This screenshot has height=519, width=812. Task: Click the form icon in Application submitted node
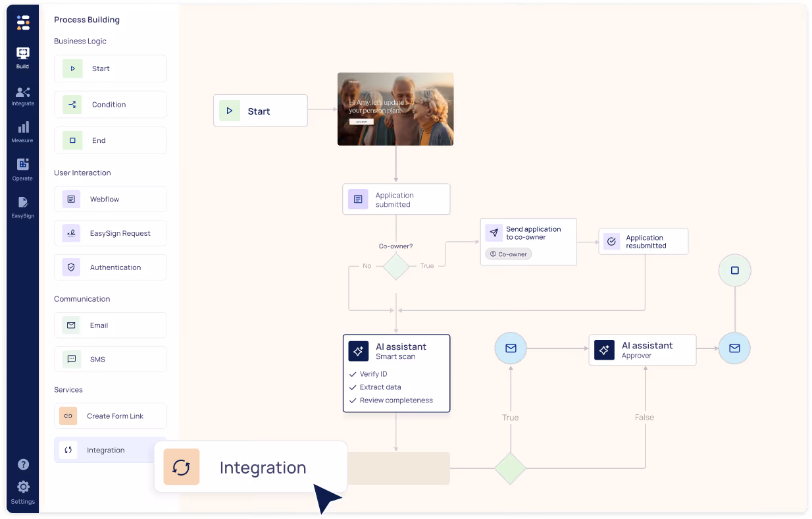pyautogui.click(x=358, y=200)
